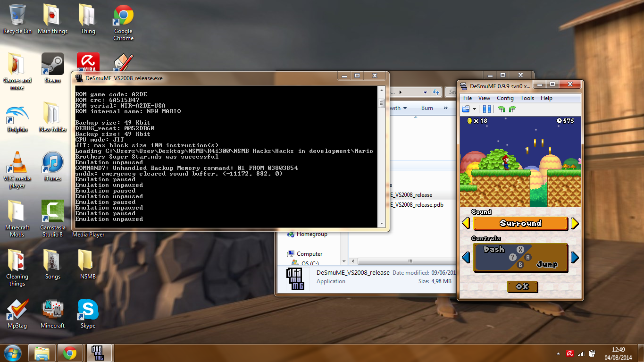Click the console scrollbar thumb
Viewport: 644px width, 362px height.
(x=381, y=103)
